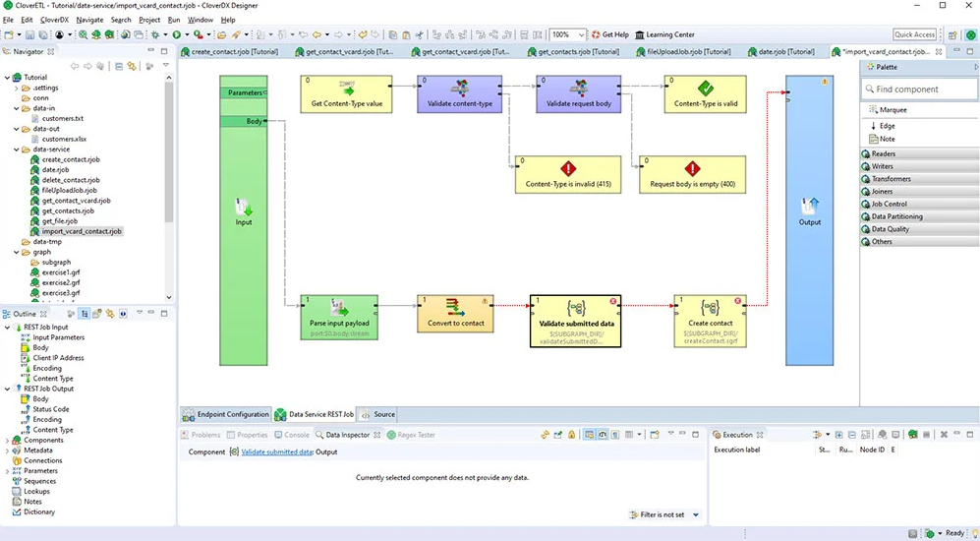Open the 100% zoom dropdown

581,35
